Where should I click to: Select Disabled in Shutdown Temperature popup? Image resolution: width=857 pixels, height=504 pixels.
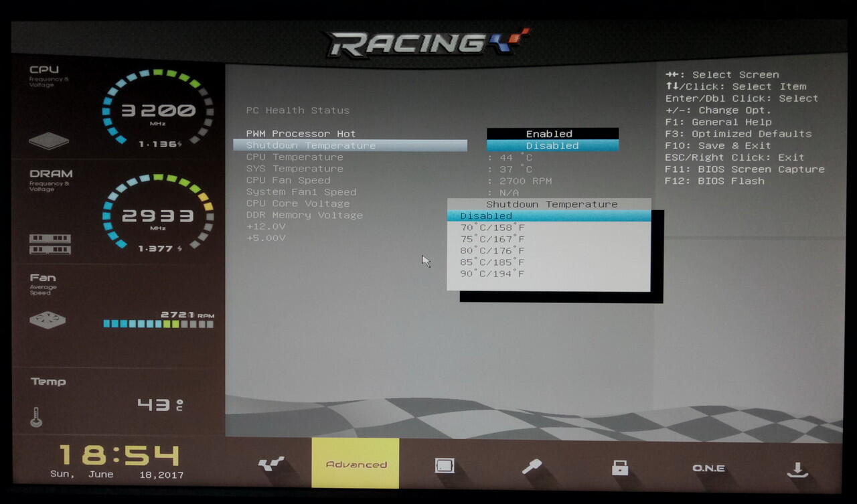click(x=548, y=216)
